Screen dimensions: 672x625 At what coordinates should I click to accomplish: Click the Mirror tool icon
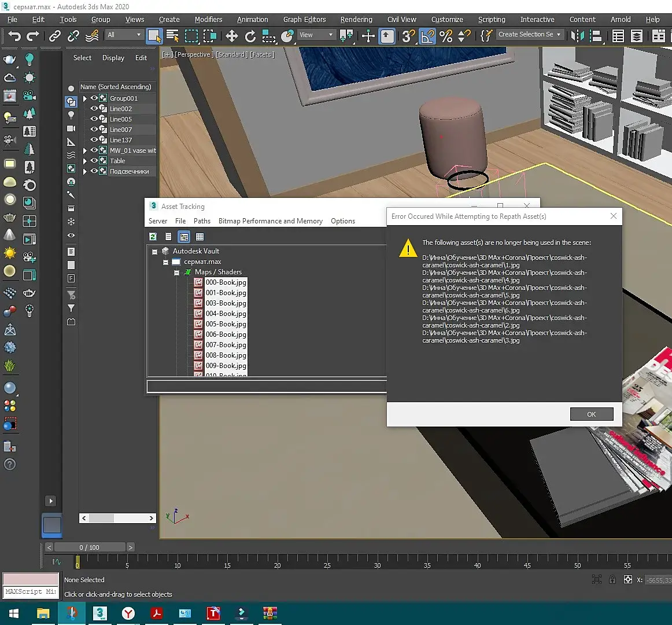[577, 36]
